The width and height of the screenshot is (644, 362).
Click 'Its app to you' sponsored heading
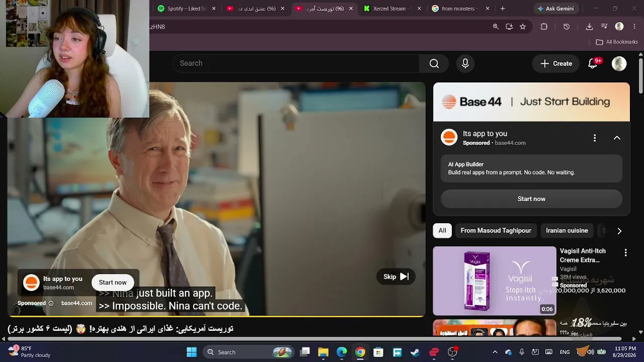485,134
